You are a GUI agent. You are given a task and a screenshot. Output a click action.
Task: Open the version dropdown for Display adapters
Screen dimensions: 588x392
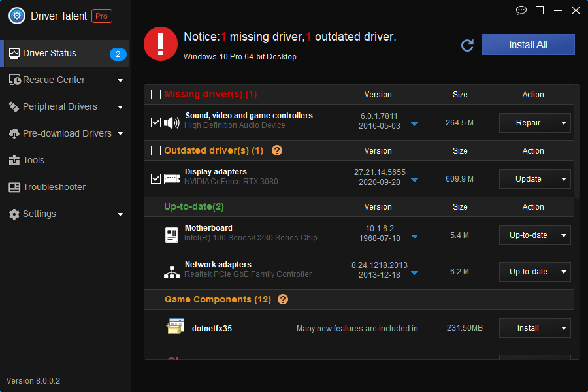coord(415,178)
